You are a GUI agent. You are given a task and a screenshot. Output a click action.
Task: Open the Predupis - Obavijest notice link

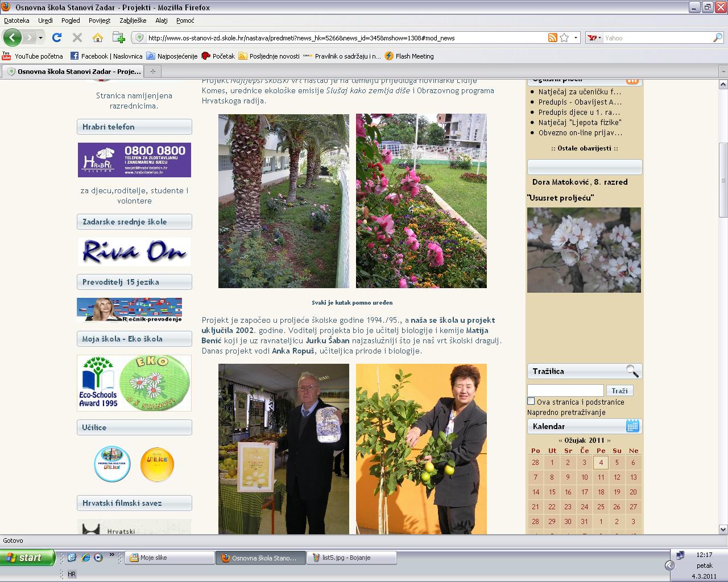[x=580, y=102]
